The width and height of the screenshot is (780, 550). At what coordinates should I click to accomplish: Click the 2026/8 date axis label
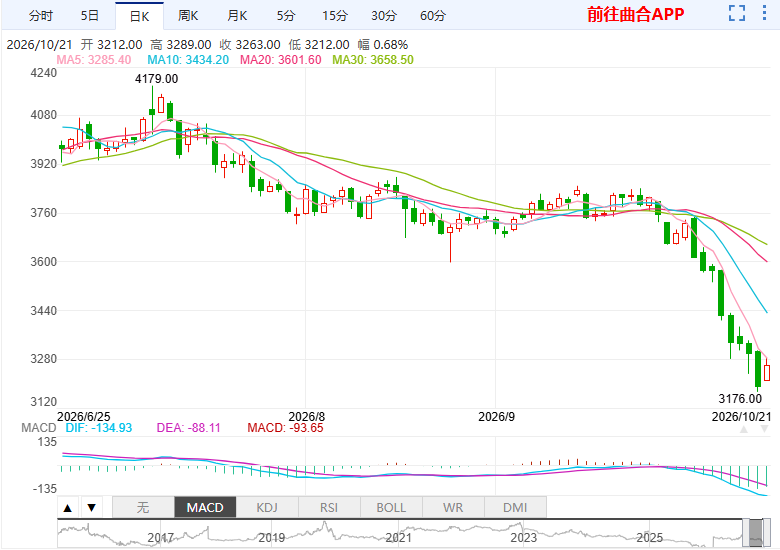tap(306, 417)
